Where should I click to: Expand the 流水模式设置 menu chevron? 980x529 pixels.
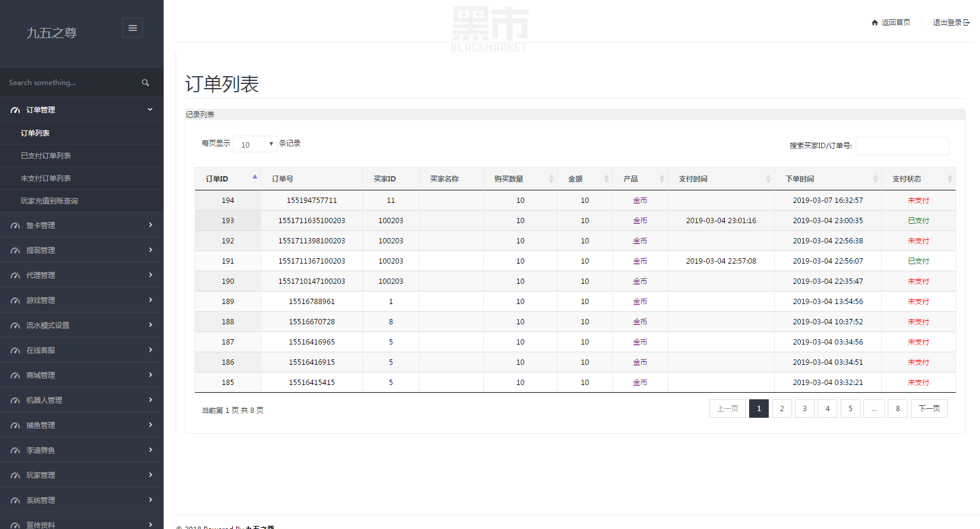tap(151, 325)
